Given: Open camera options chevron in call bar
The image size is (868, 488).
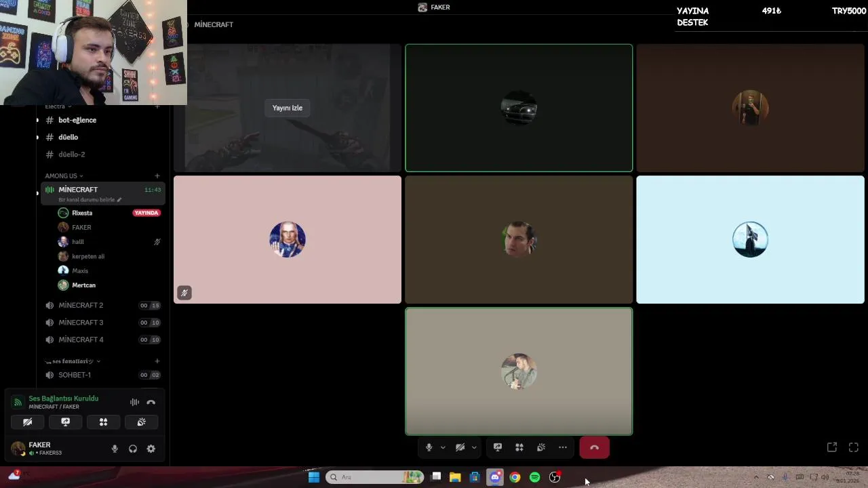Looking at the screenshot, I should pos(474,447).
